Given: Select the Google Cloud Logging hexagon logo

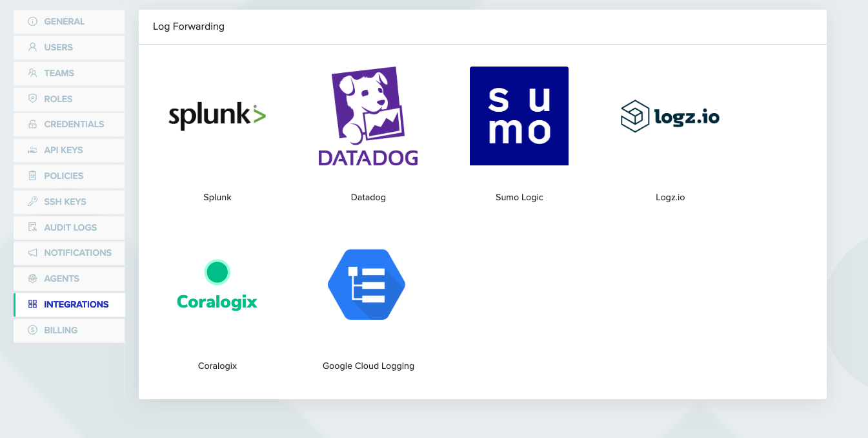Looking at the screenshot, I should [367, 284].
